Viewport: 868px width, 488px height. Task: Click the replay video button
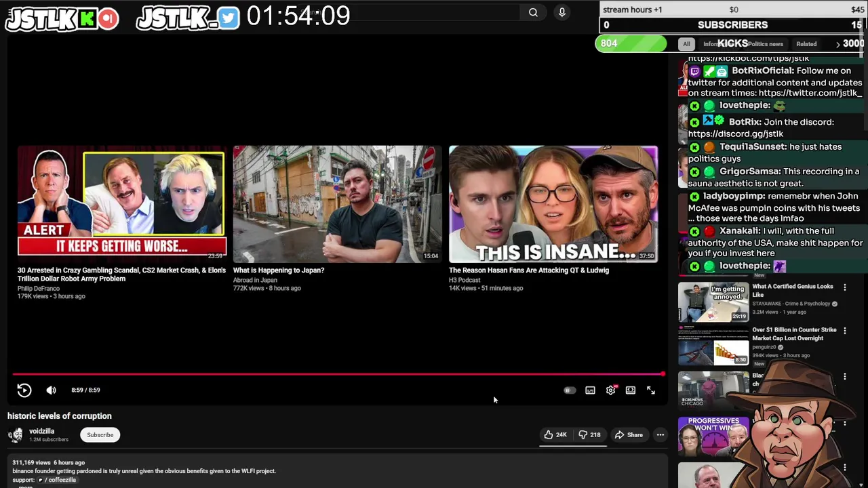click(24, 390)
